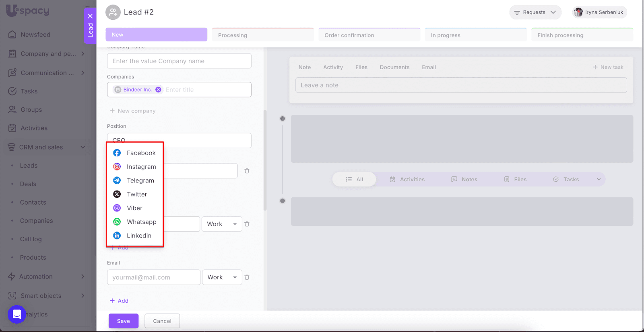644x332 pixels.
Task: Filter timeline by Notes
Action: [464, 179]
